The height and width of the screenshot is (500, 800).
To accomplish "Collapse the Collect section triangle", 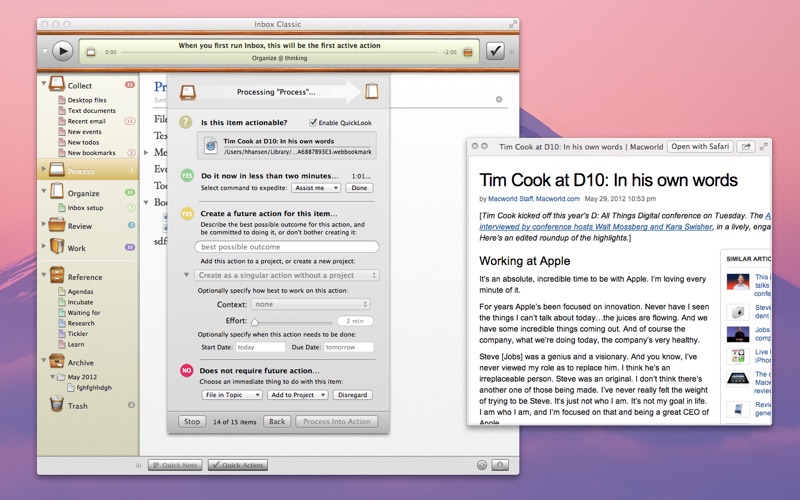I will click(x=44, y=82).
